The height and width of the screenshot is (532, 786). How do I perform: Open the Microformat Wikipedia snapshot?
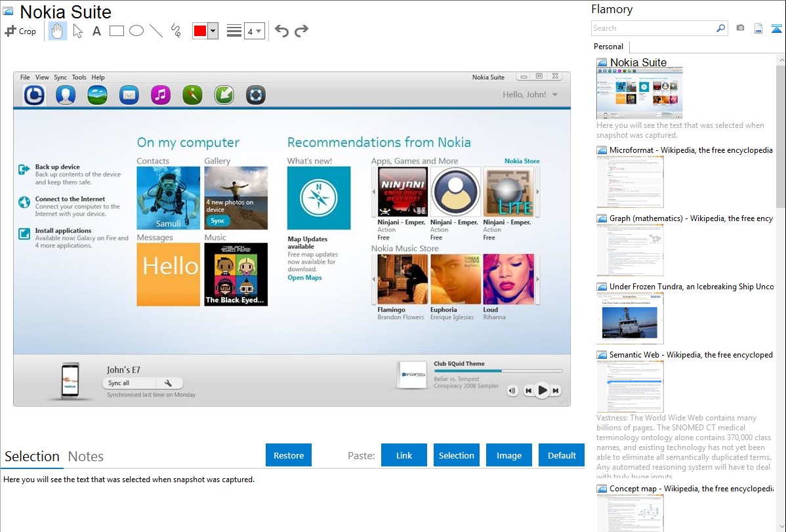(x=630, y=182)
